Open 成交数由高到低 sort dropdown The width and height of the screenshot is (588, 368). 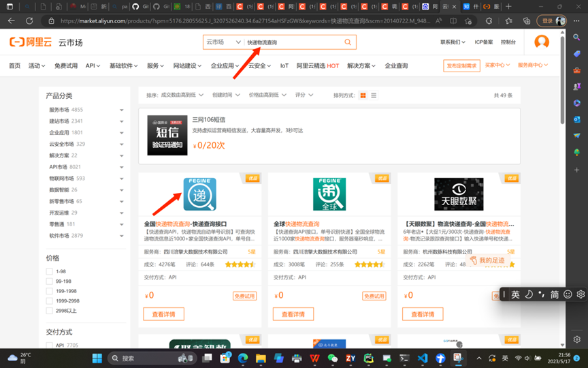click(x=182, y=95)
